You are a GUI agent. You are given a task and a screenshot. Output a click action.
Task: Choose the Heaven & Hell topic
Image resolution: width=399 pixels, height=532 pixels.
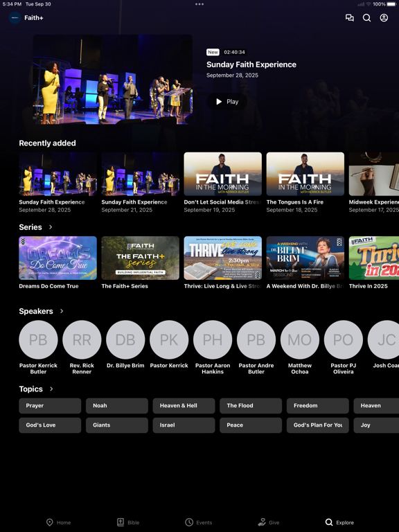(184, 406)
